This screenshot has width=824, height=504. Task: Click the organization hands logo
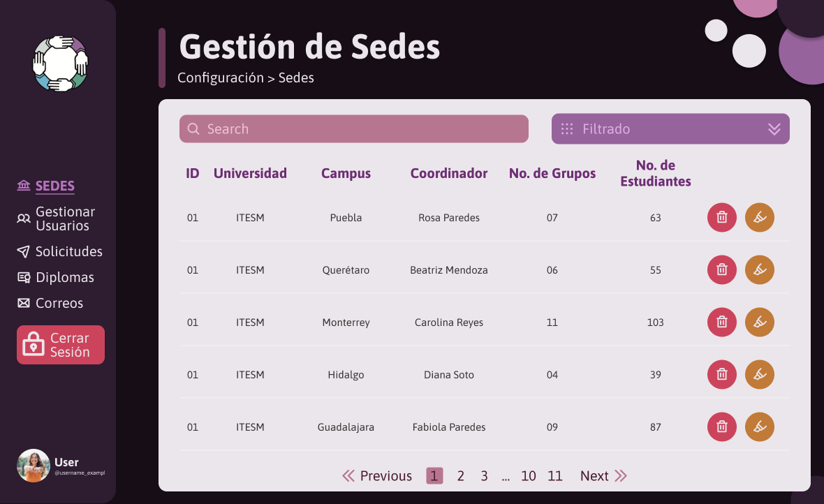coord(61,64)
